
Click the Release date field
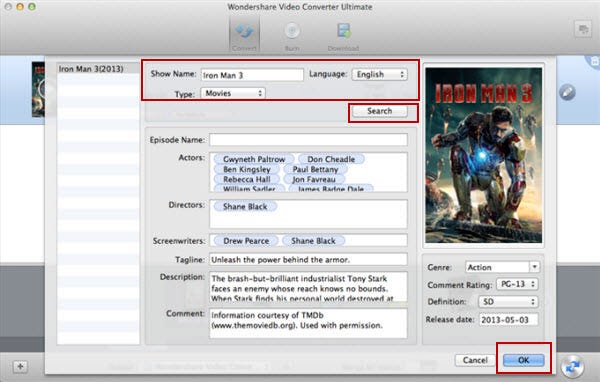click(509, 320)
